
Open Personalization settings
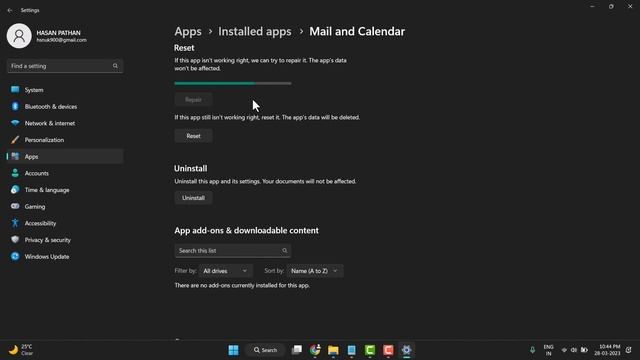pos(65,140)
